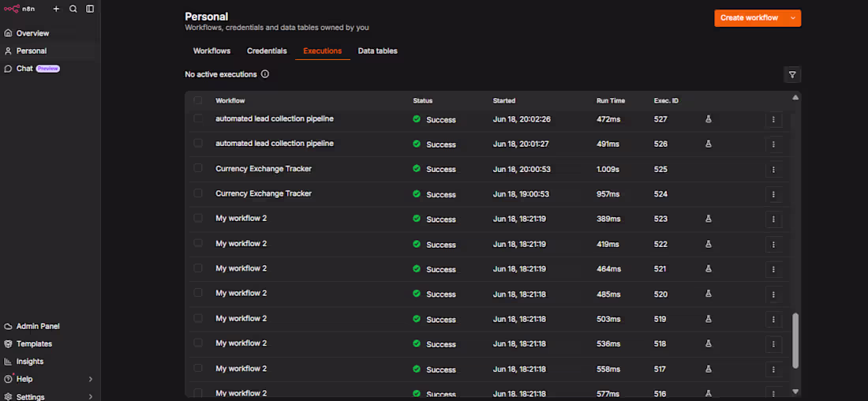Click the plus icon in sidebar header
Image resolution: width=868 pixels, height=401 pixels.
coord(56,9)
